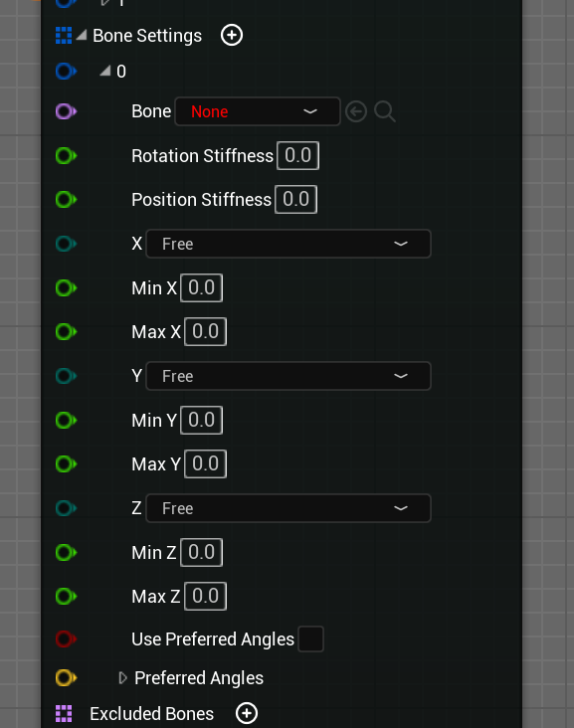
Task: Expand the Preferred Angles section
Action: click(122, 678)
